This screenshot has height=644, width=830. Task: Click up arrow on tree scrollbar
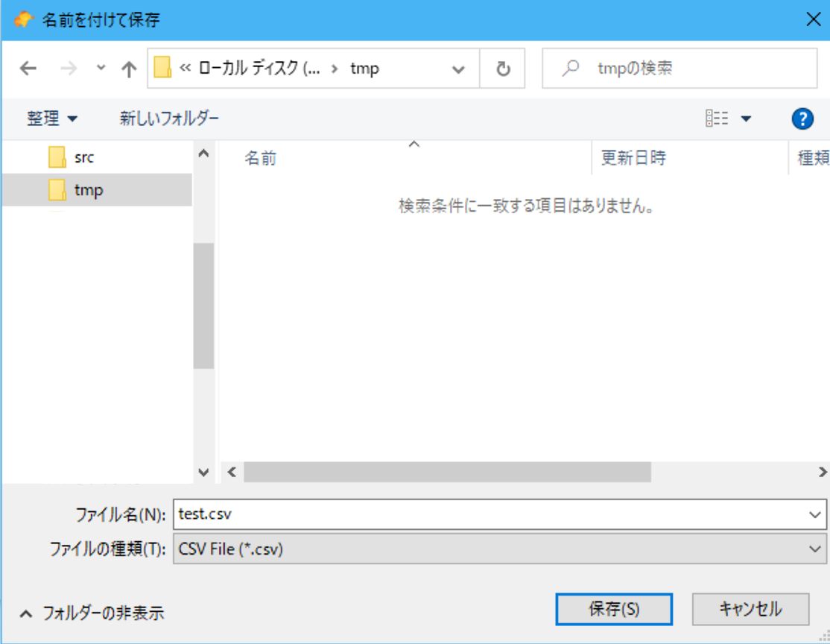point(203,154)
